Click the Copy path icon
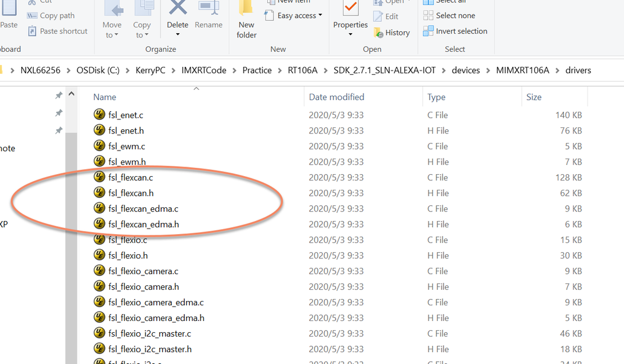 tap(32, 16)
